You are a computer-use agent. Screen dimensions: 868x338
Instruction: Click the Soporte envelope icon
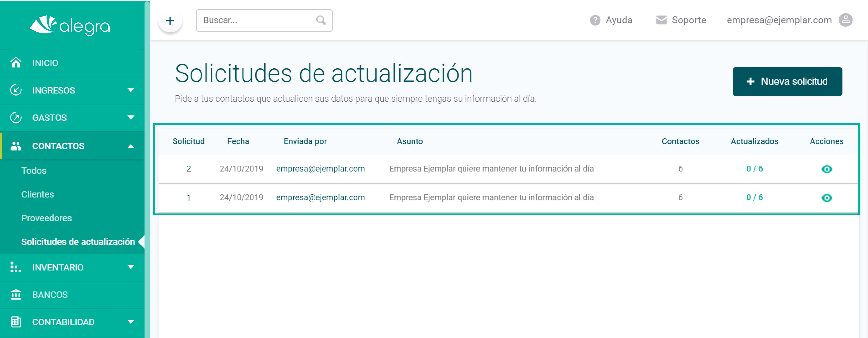tap(661, 20)
